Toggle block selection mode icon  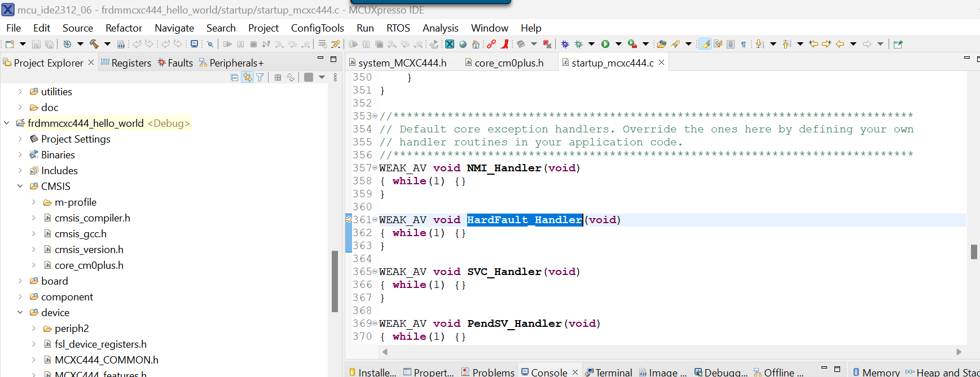[x=731, y=44]
